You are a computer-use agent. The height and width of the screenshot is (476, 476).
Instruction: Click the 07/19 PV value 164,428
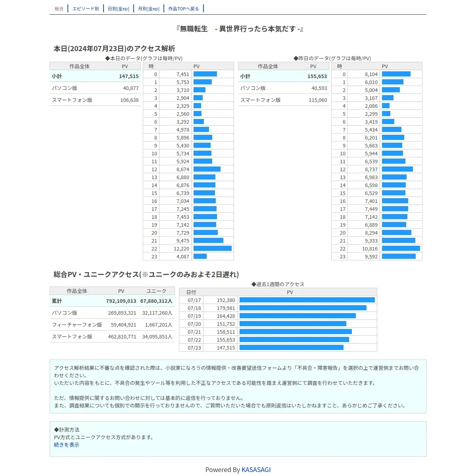(x=226, y=316)
